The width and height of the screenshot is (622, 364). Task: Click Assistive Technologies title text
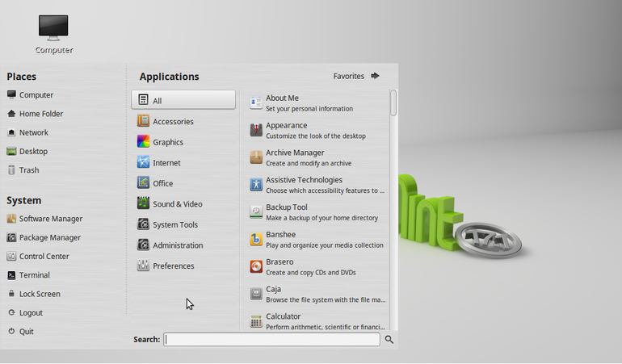click(x=304, y=180)
